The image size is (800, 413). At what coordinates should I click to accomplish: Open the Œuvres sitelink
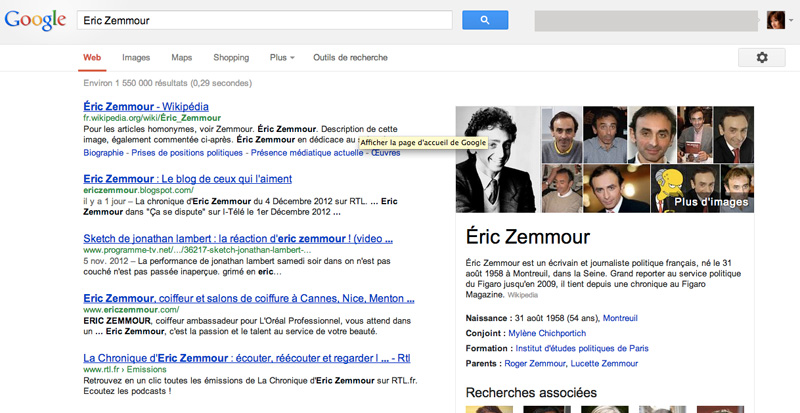pos(386,153)
